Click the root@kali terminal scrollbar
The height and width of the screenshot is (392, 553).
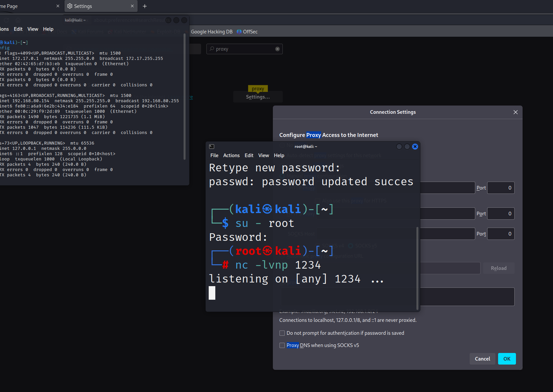[x=417, y=268]
